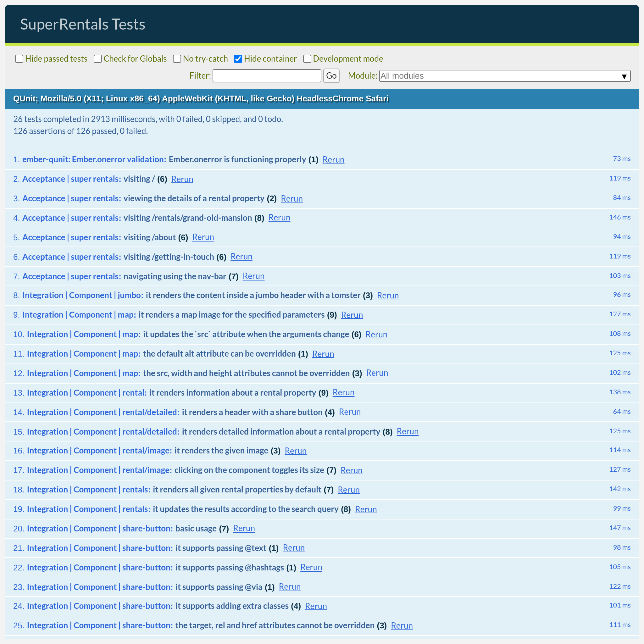644x644 pixels.
Task: Click the Module dropdown arrow
Action: 624,76
